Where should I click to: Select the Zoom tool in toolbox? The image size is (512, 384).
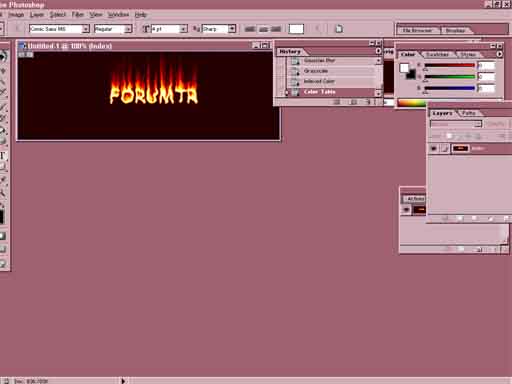pyautogui.click(x=3, y=193)
